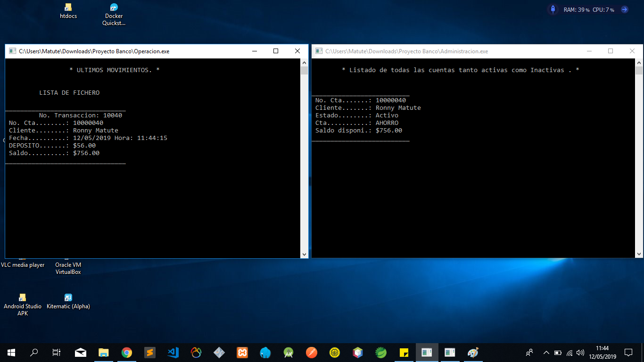
Task: Click Operacion.exe vertical scrollbar thumb
Action: coord(305,71)
